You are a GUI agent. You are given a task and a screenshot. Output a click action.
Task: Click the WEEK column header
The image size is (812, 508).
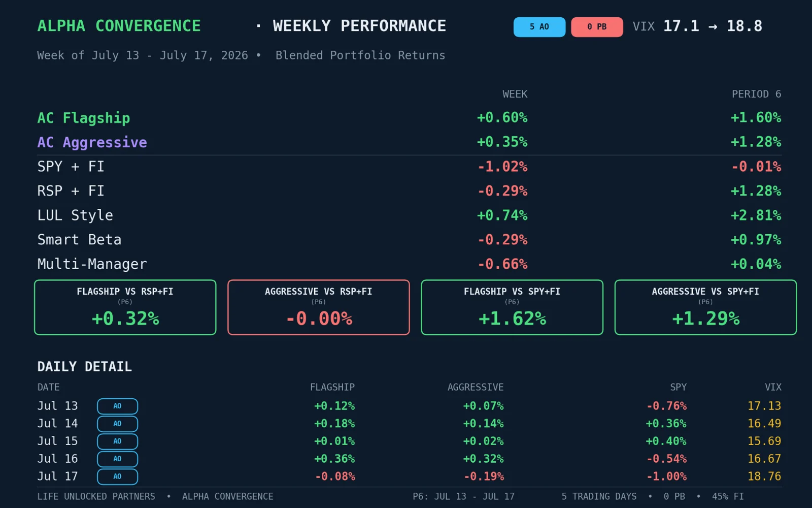[x=515, y=94]
